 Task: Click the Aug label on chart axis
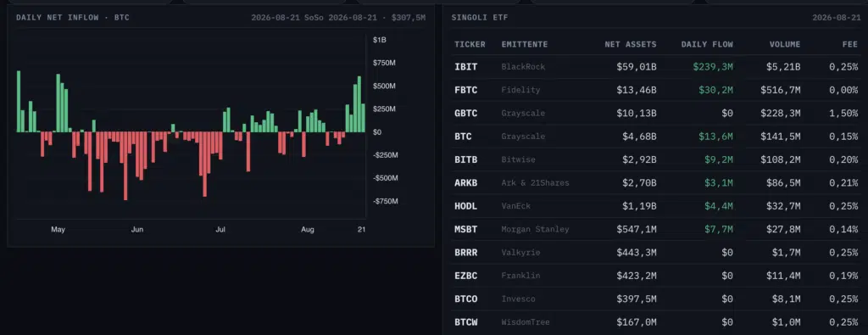click(x=309, y=229)
